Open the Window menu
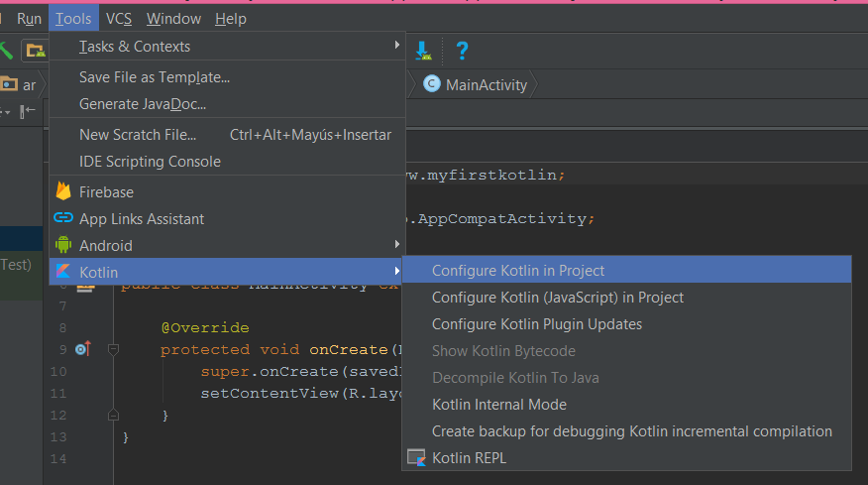This screenshot has width=868, height=485. click(173, 19)
